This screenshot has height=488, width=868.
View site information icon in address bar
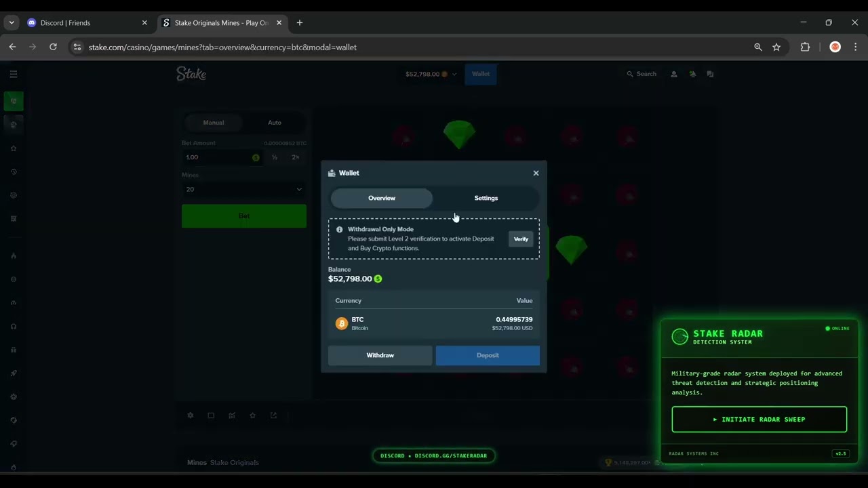[77, 47]
